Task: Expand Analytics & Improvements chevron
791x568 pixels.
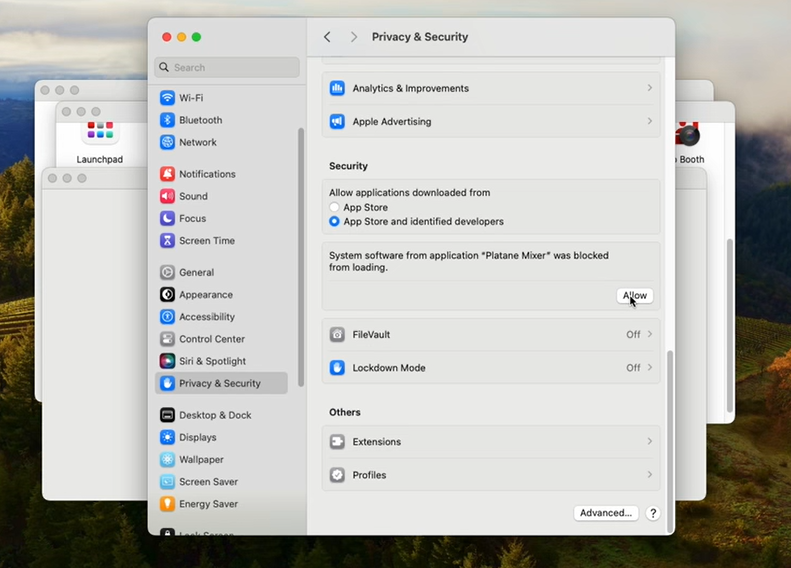Action: 650,88
